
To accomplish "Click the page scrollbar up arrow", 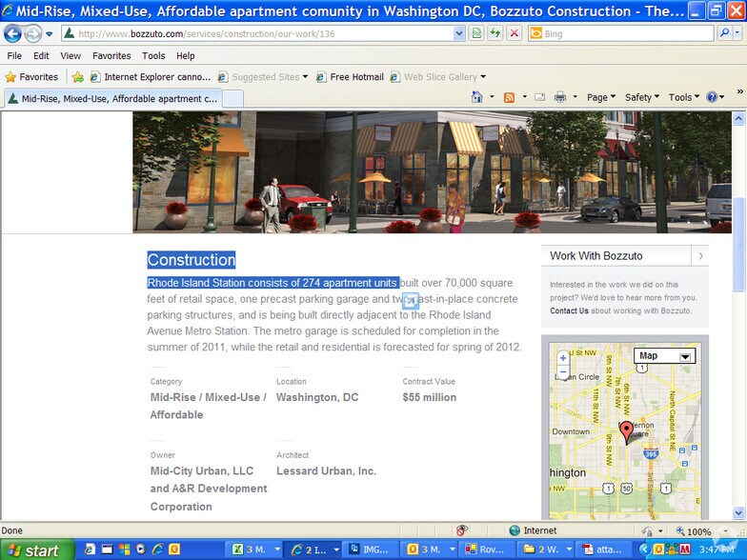I will [x=738, y=118].
